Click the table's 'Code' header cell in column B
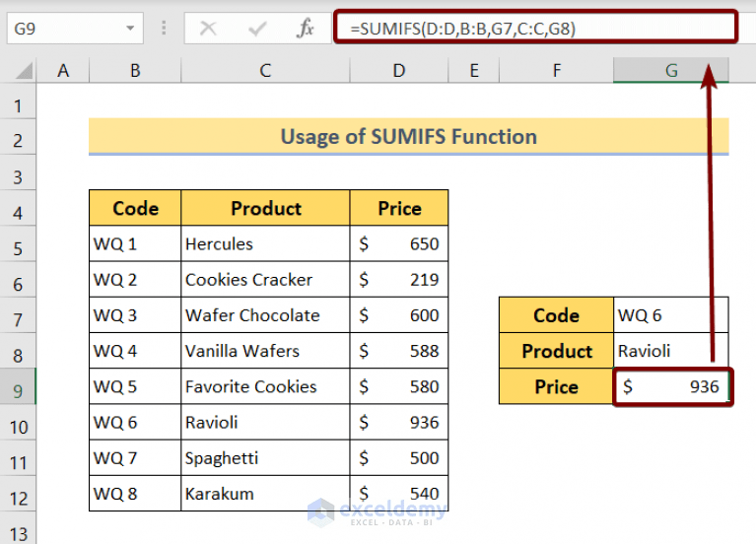 [x=135, y=208]
